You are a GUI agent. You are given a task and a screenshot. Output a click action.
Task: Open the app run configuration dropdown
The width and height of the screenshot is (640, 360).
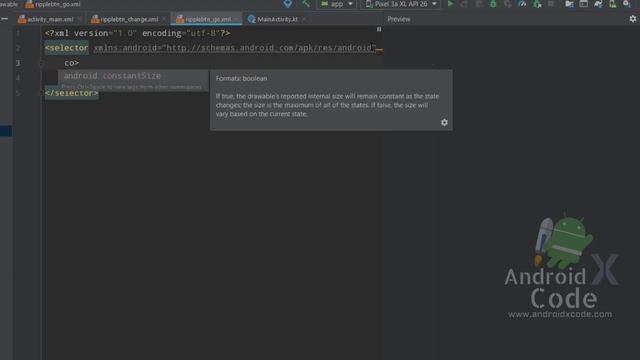pyautogui.click(x=336, y=4)
